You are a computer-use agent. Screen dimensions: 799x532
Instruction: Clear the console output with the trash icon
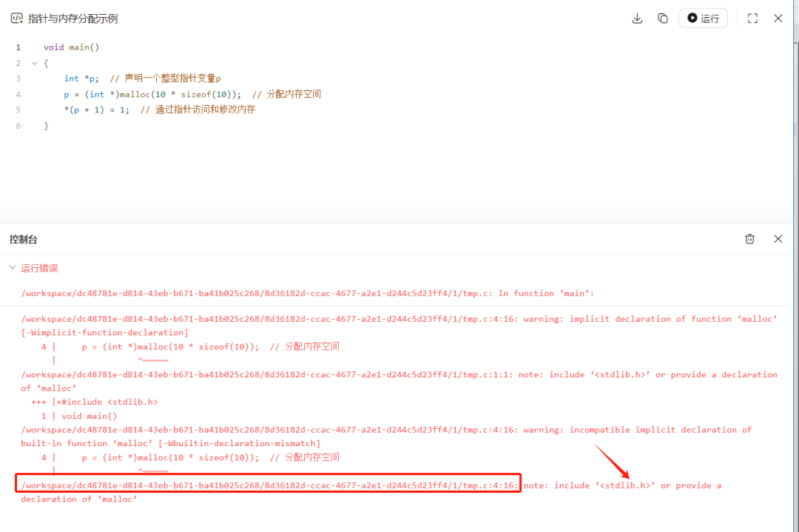749,238
